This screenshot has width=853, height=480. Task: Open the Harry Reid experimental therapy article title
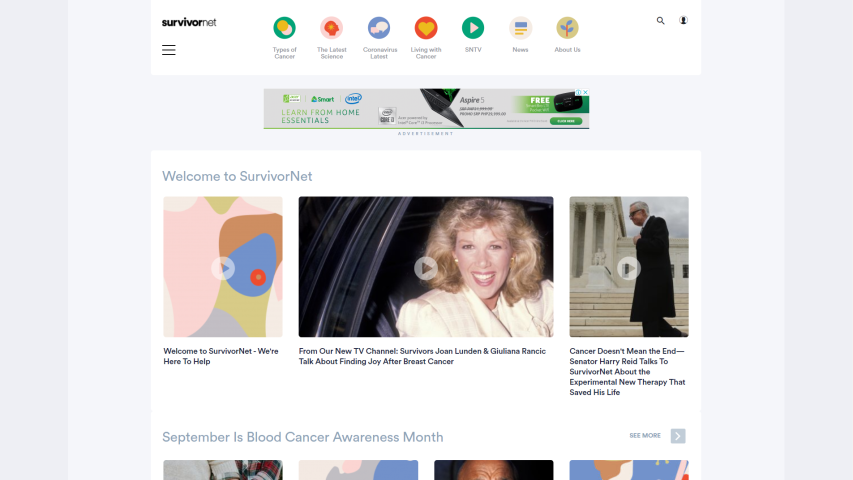(628, 372)
